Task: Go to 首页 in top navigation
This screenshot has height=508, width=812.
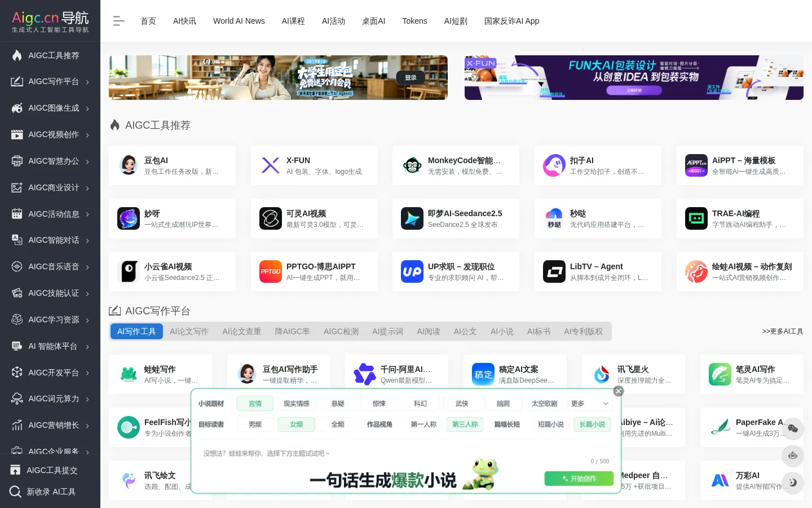Action: (x=148, y=21)
